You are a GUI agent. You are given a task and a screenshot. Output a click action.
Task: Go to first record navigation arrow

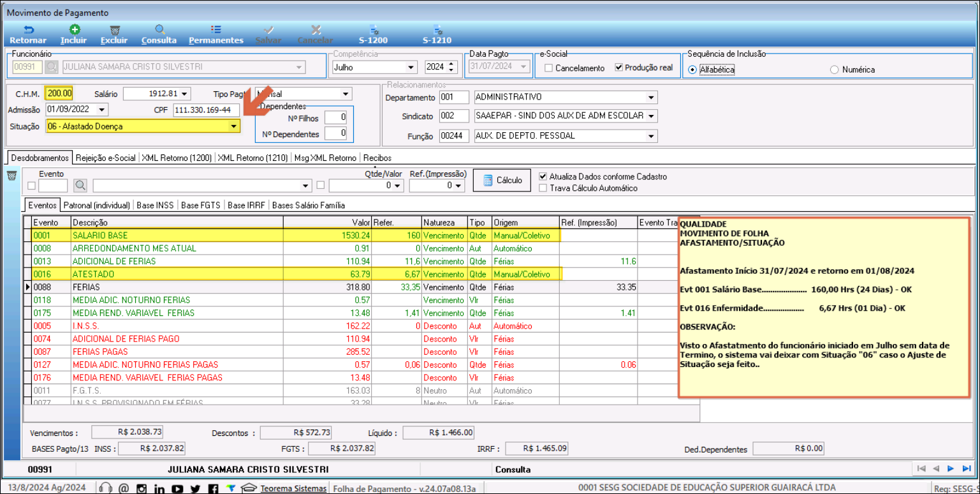point(921,468)
